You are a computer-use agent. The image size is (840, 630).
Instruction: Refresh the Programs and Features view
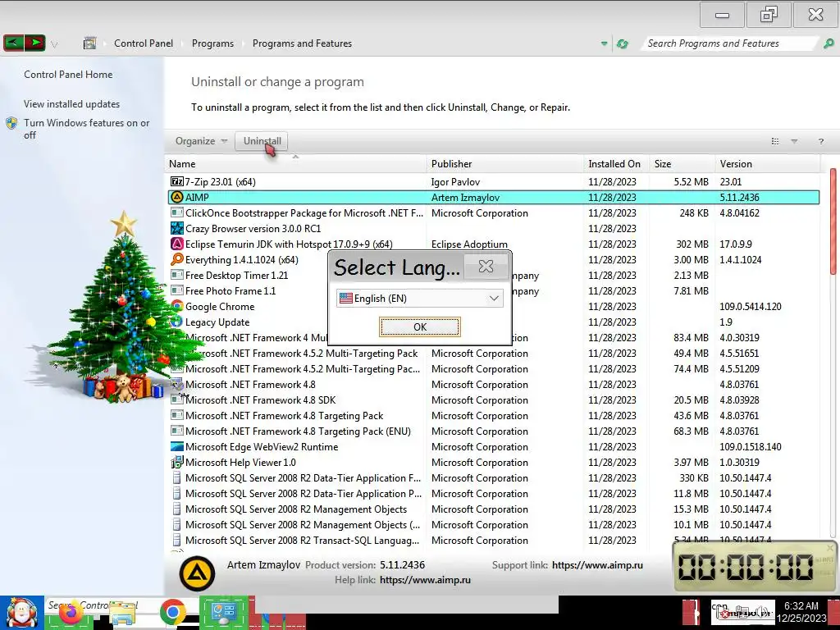(x=622, y=44)
